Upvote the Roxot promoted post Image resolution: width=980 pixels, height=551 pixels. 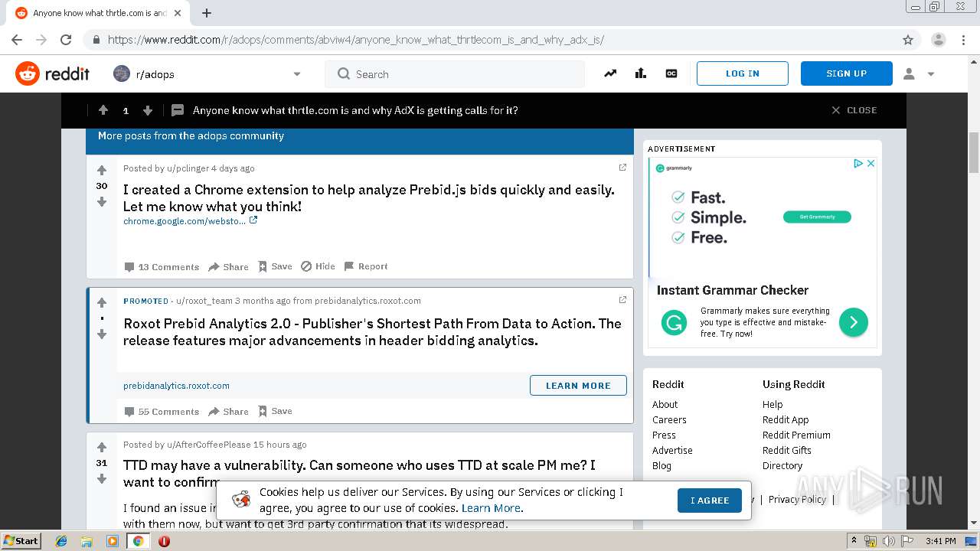point(101,302)
